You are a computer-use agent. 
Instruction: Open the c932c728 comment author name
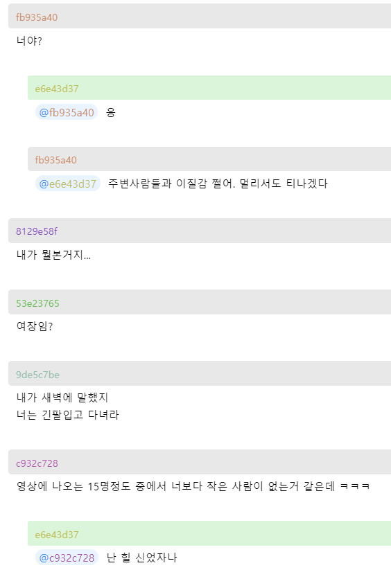pos(37,463)
